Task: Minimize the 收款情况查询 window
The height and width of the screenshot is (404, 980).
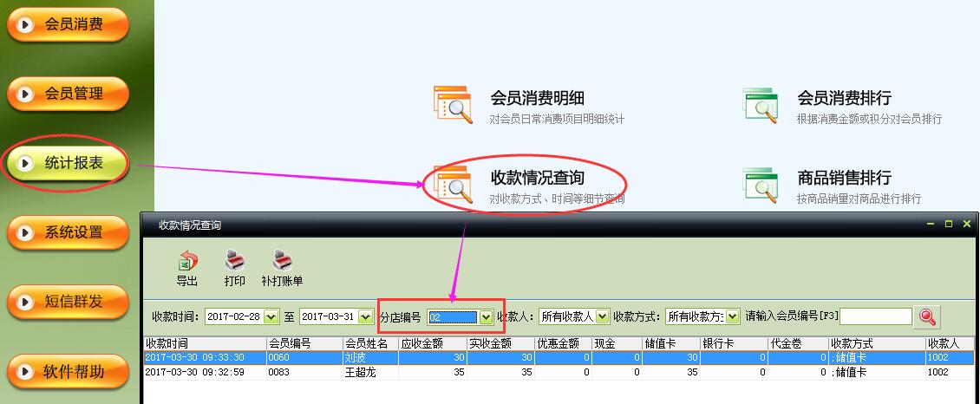Action: [x=931, y=224]
